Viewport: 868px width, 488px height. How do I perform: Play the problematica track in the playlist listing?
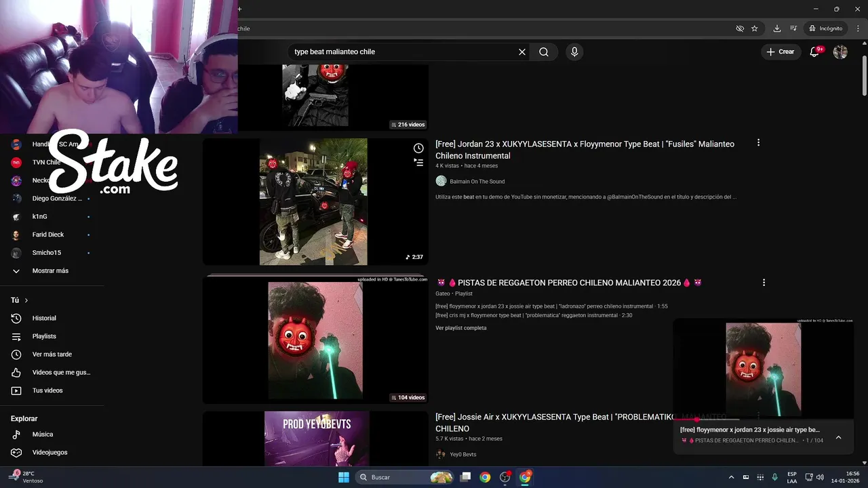pos(534,315)
